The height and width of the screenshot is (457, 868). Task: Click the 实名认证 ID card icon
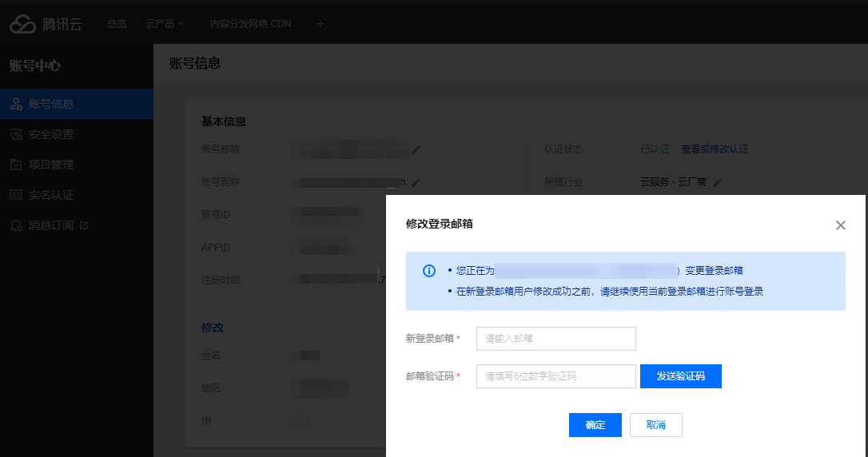point(16,195)
